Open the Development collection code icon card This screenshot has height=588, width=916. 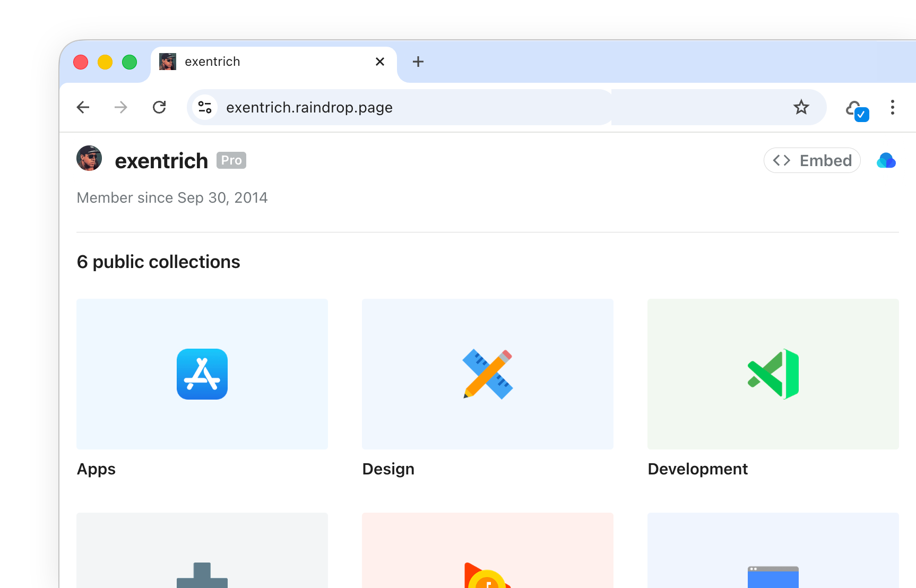click(773, 374)
